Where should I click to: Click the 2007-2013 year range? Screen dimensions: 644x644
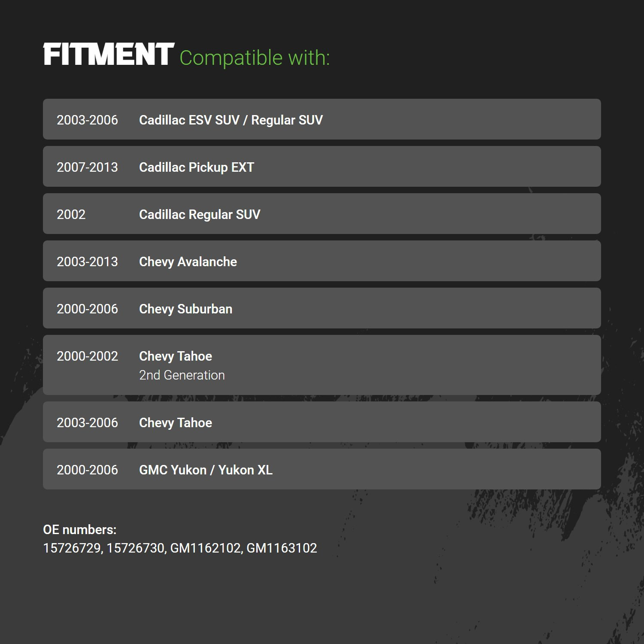87,167
